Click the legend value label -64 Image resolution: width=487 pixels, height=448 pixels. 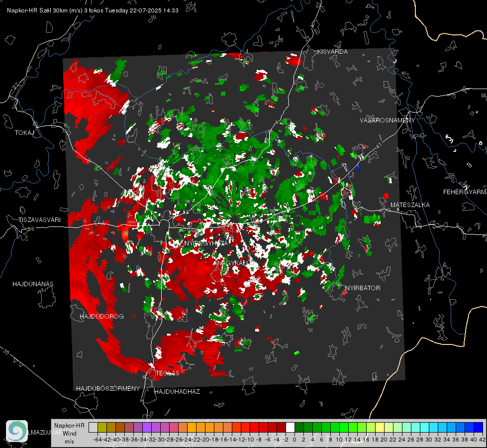97,440
